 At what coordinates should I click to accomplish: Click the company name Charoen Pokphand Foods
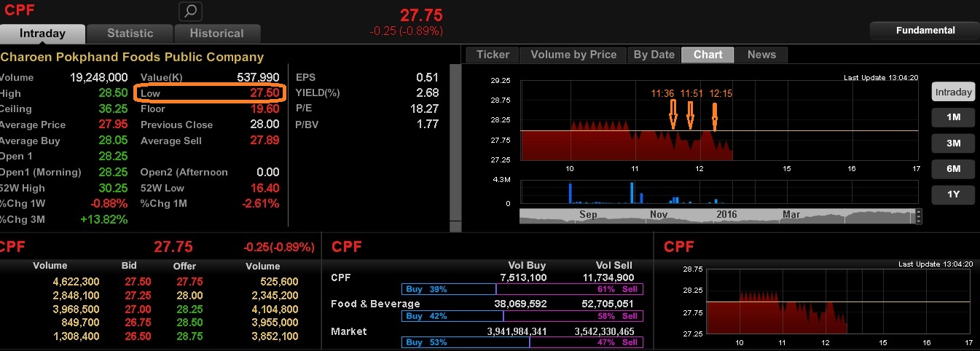point(132,57)
